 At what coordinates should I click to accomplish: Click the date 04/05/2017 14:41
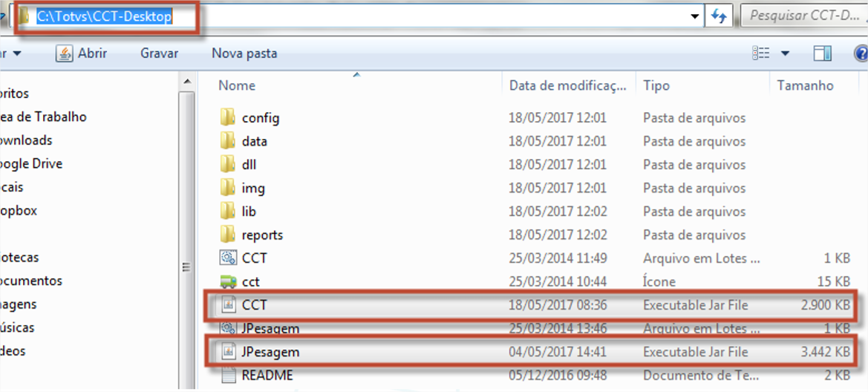558,352
